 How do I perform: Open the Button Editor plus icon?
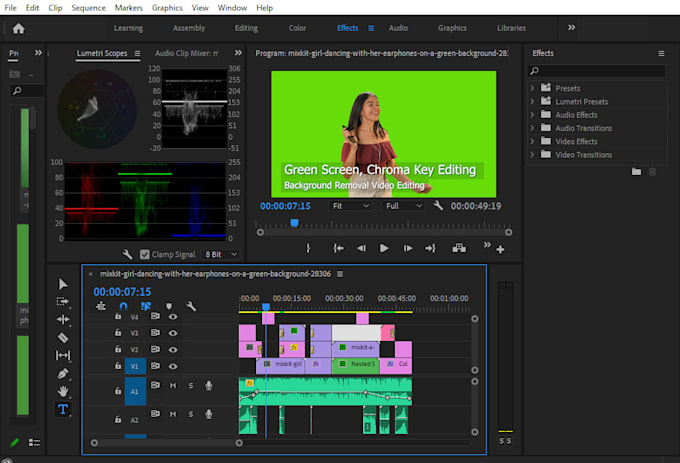point(500,249)
